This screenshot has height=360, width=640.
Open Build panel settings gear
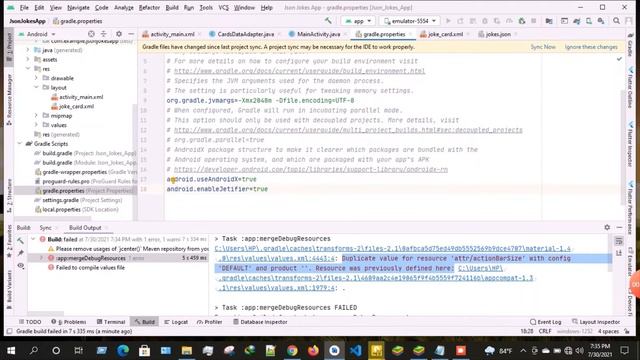pos(607,227)
